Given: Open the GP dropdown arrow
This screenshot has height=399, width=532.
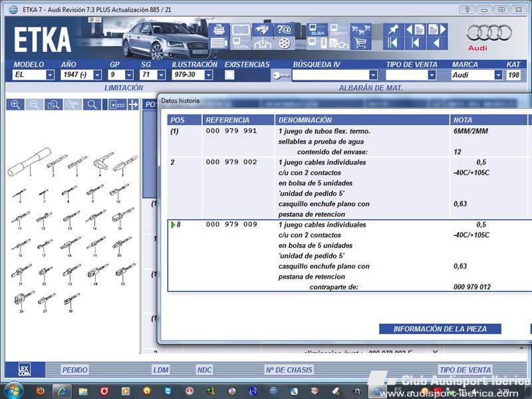Looking at the screenshot, I should 129,75.
